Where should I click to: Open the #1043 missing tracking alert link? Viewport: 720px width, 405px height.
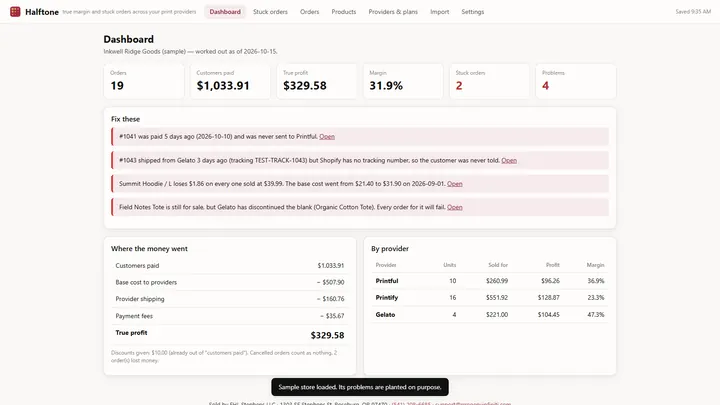point(509,160)
